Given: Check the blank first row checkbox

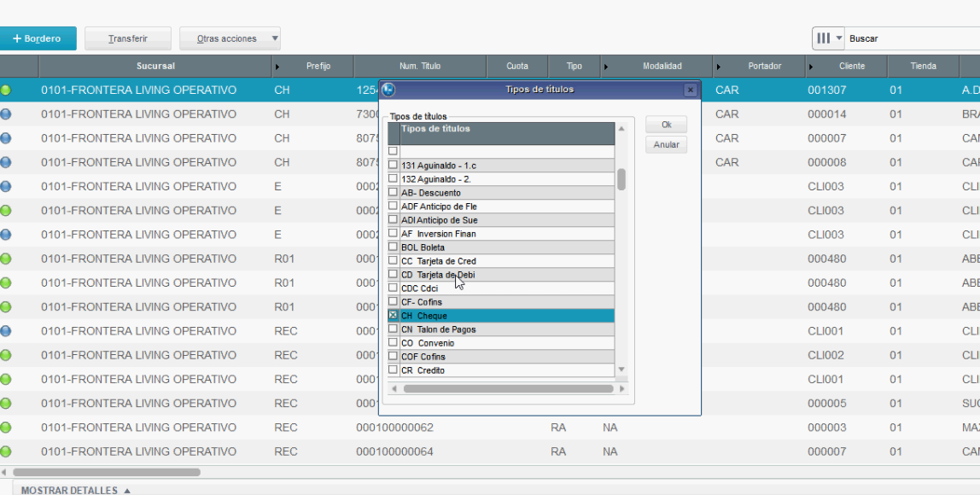Looking at the screenshot, I should click(x=394, y=151).
